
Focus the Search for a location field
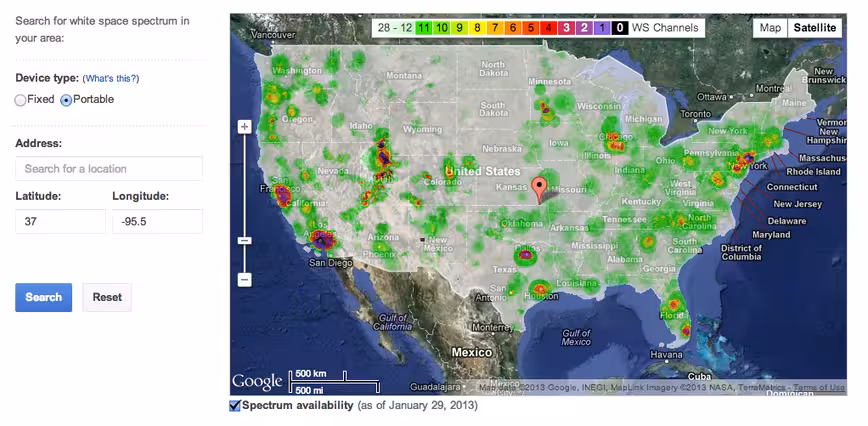109,169
